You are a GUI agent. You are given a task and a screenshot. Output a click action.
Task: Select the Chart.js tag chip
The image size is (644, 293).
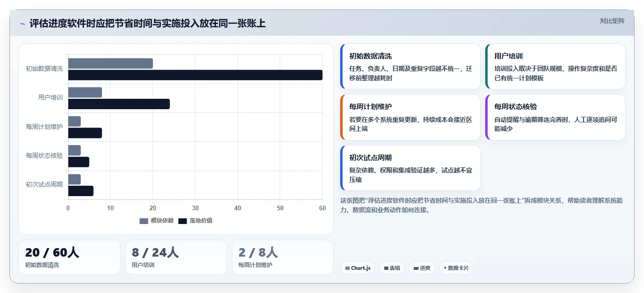click(358, 268)
